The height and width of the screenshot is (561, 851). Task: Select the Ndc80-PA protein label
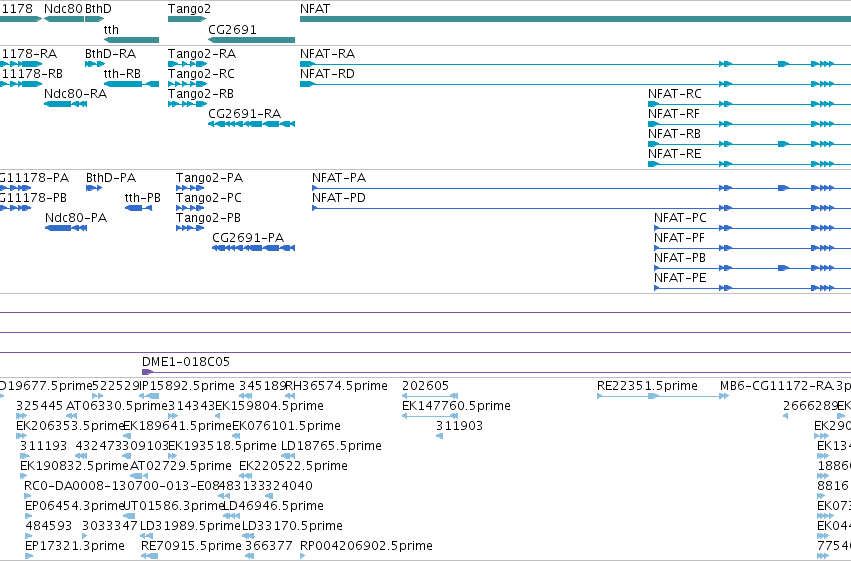pyautogui.click(x=76, y=218)
